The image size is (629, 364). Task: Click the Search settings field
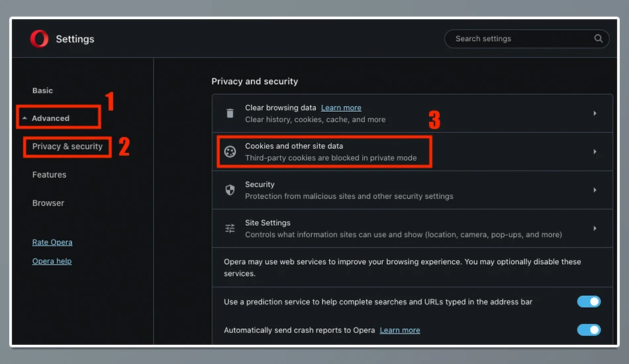click(x=527, y=39)
